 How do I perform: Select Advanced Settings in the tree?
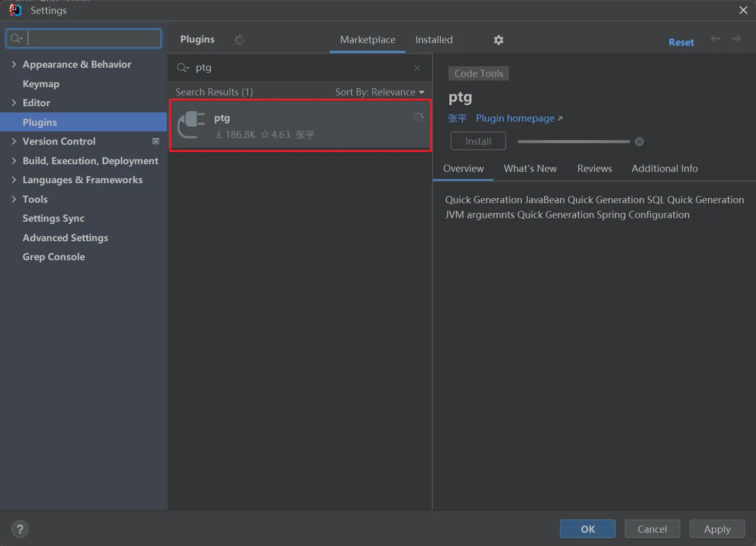tap(65, 238)
